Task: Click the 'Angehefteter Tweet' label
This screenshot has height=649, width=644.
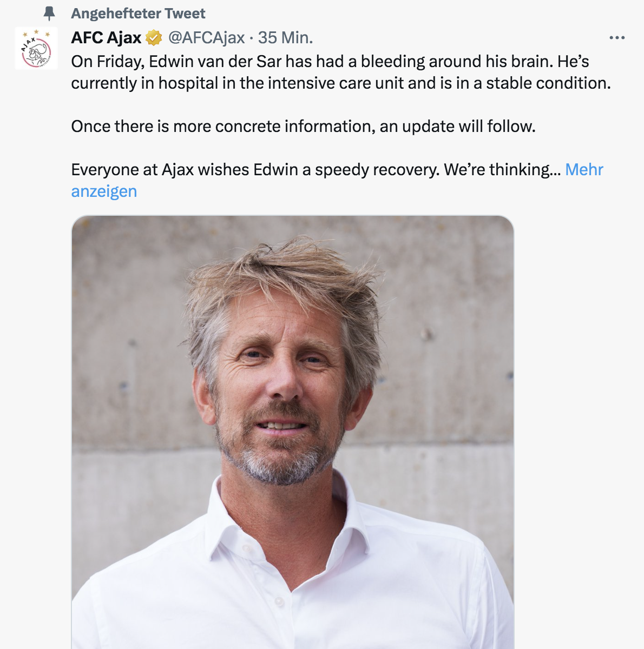Action: pos(138,14)
